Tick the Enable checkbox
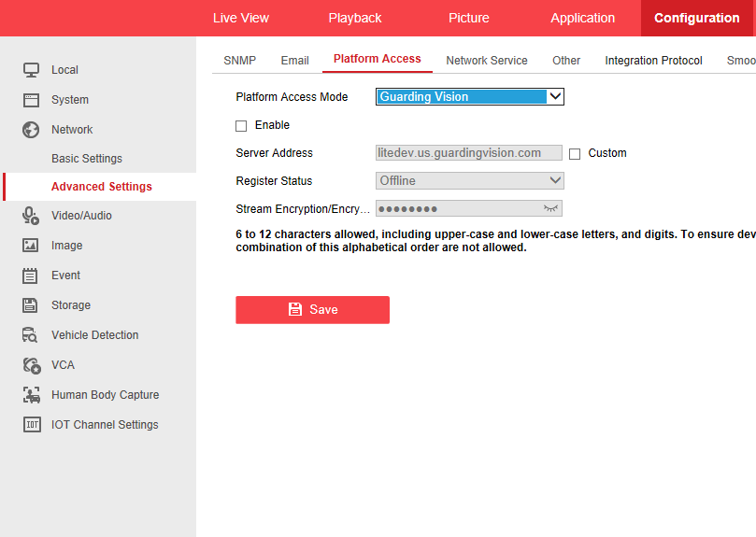756x537 pixels. coord(241,125)
